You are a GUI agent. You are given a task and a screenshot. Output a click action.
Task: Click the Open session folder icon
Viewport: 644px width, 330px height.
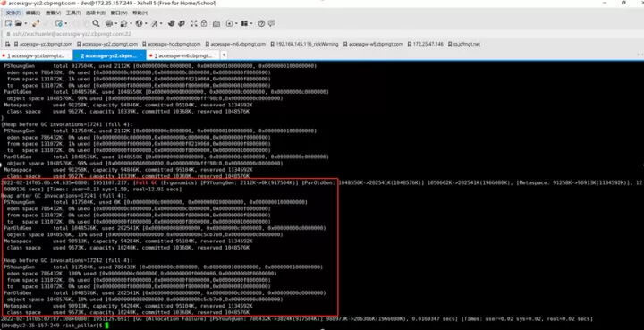(x=19, y=23)
